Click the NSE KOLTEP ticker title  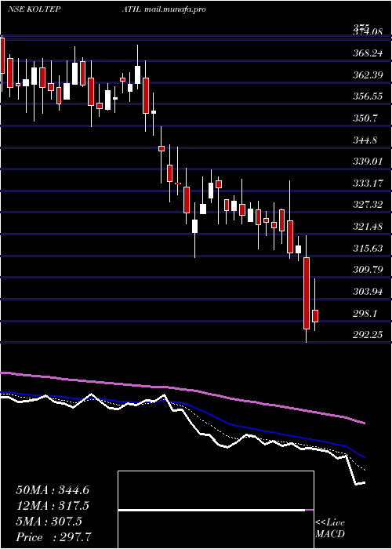click(34, 9)
